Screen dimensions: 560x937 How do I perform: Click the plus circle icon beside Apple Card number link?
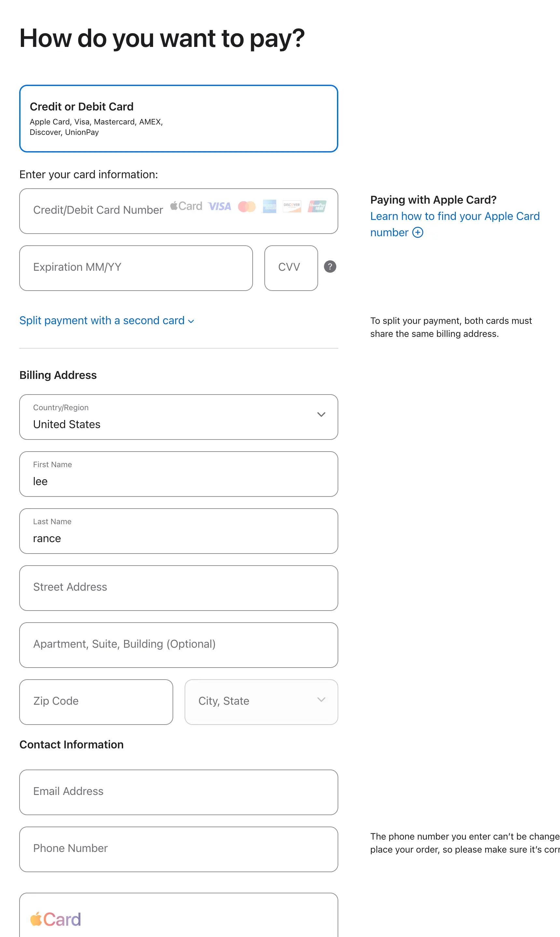pyautogui.click(x=418, y=232)
